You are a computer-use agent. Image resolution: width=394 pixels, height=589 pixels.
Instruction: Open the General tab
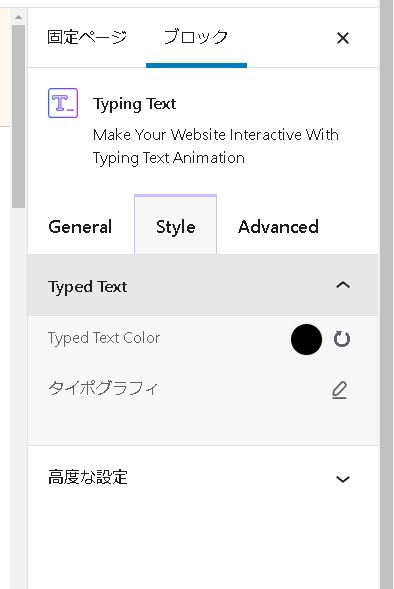80,227
